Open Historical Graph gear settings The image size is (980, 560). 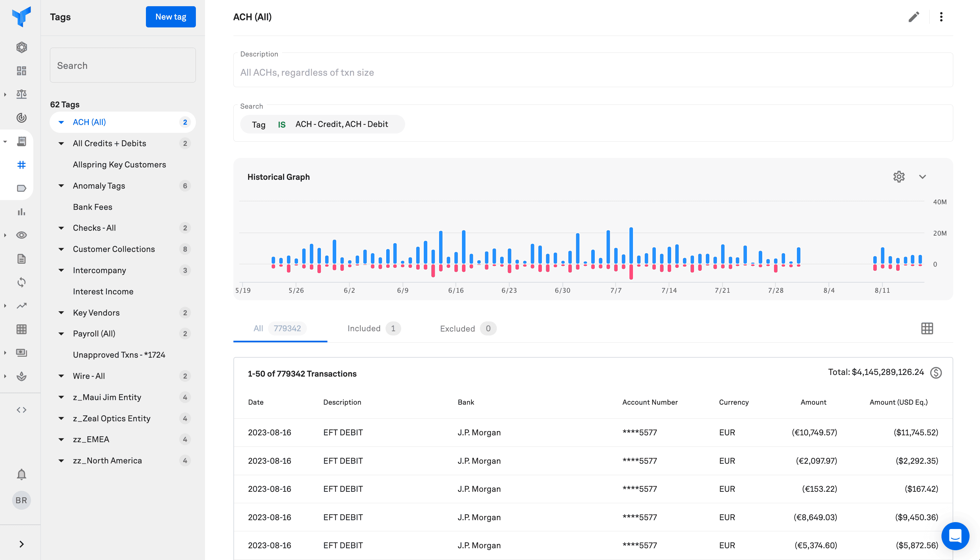tap(898, 177)
